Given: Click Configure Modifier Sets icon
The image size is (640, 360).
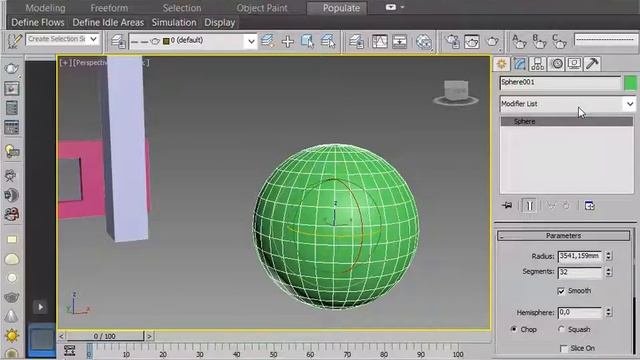Looking at the screenshot, I should coord(589,205).
